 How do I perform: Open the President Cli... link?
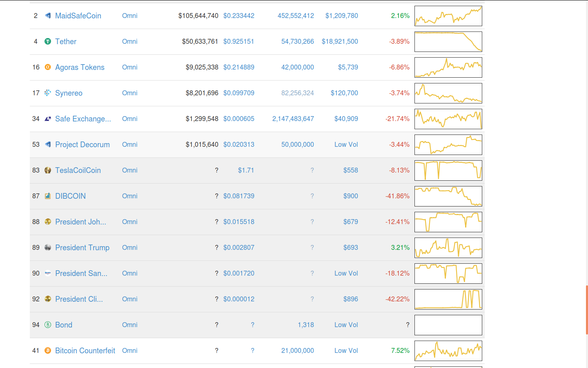click(79, 299)
